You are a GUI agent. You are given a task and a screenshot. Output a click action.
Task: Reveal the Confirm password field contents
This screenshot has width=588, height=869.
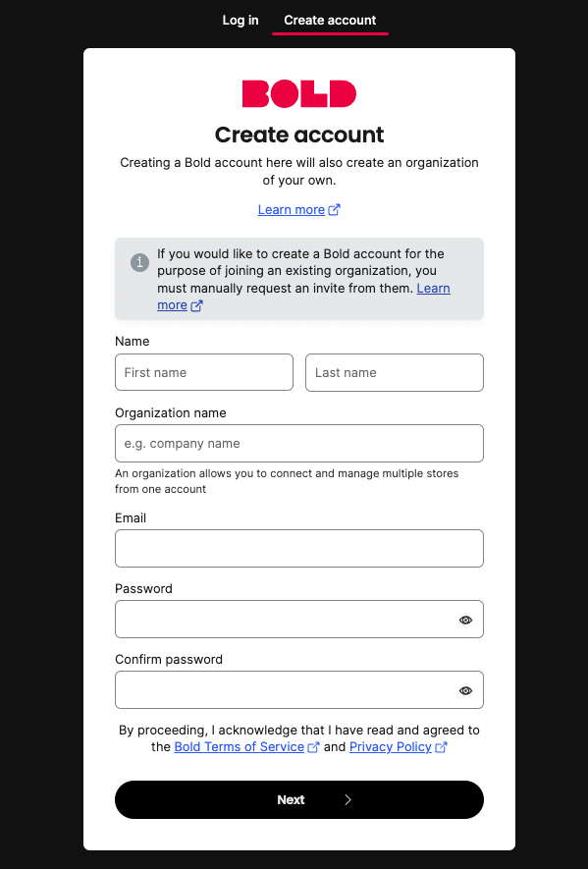tap(465, 689)
